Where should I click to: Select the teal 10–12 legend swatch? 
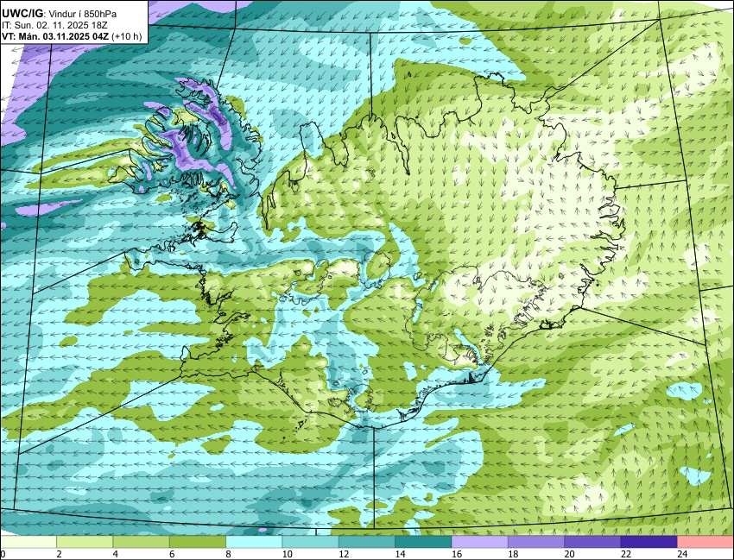point(310,542)
